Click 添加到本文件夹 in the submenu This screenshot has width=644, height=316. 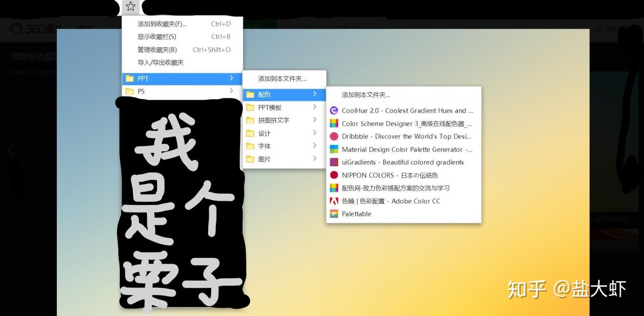[283, 78]
